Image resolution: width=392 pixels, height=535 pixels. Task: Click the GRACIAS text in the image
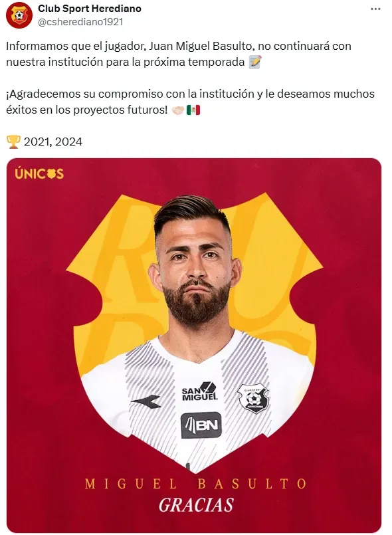tap(196, 505)
